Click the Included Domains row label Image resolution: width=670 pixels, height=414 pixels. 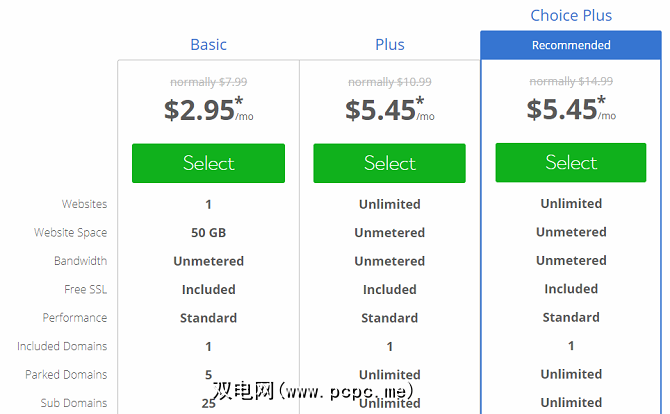point(62,346)
